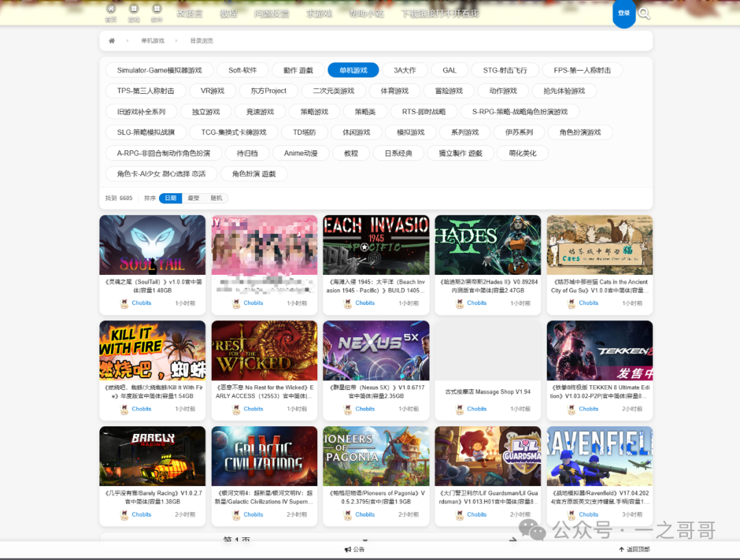Select the 单机游戏 category tag
This screenshot has height=560, width=740.
pos(354,71)
